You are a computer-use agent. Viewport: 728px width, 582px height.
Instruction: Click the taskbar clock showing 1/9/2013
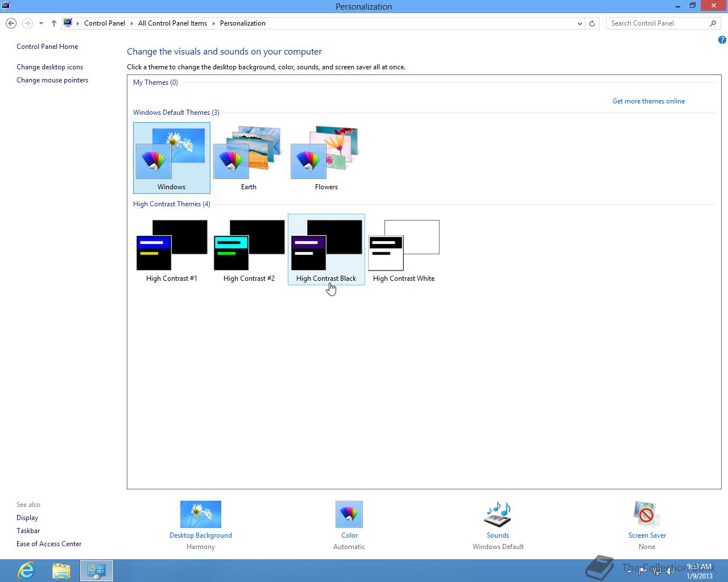click(699, 571)
